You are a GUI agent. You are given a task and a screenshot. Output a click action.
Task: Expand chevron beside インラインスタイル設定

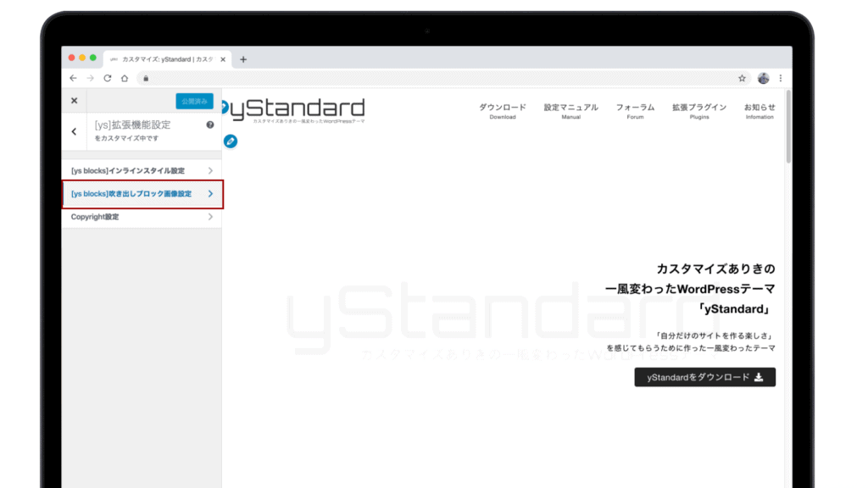coord(210,170)
